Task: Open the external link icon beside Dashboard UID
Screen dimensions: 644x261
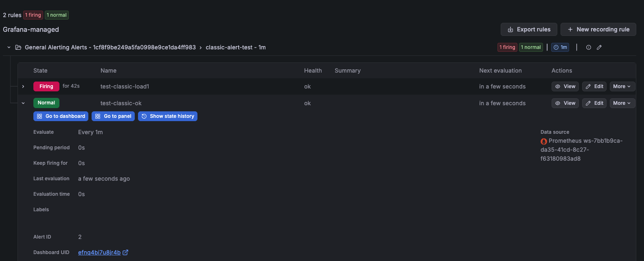Action: pyautogui.click(x=125, y=252)
